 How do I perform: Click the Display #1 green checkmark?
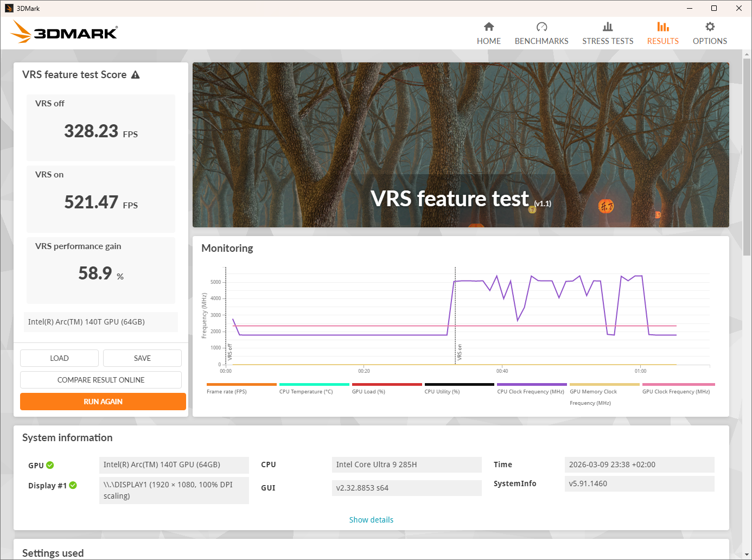click(73, 485)
